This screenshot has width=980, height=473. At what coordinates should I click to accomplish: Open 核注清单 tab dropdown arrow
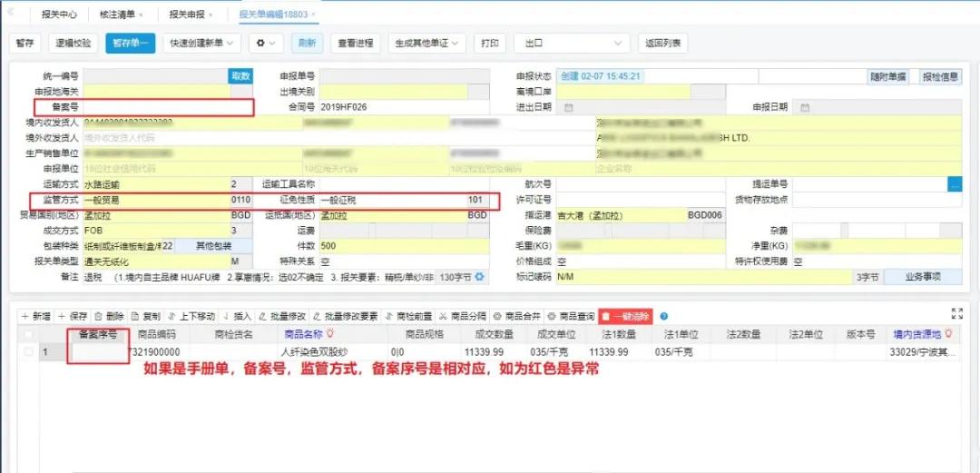pyautogui.click(x=140, y=14)
